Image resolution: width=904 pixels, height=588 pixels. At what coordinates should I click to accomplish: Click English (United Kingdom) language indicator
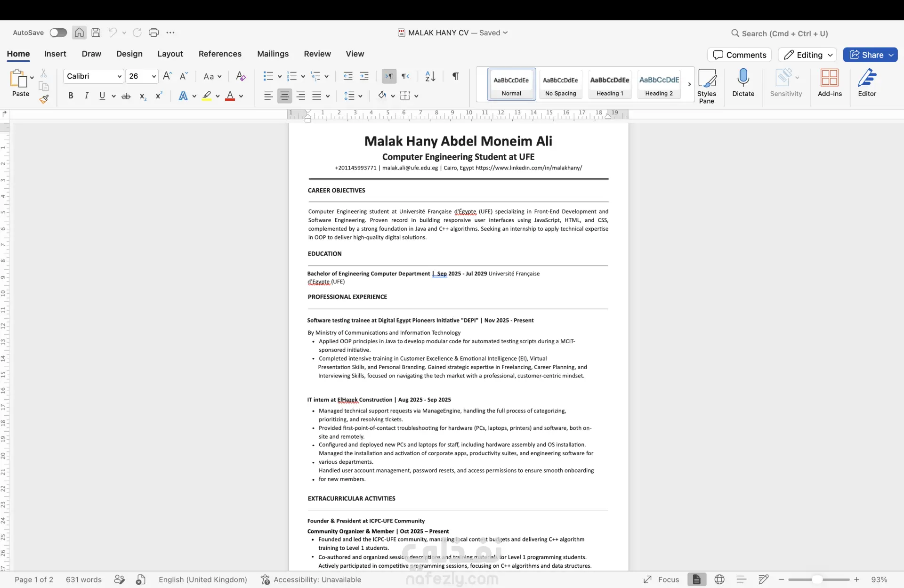click(202, 580)
